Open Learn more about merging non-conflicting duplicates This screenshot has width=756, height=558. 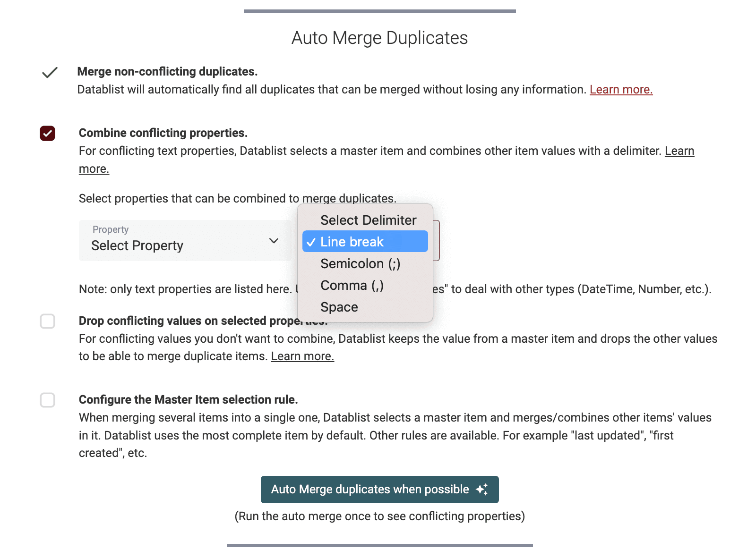pyautogui.click(x=621, y=89)
